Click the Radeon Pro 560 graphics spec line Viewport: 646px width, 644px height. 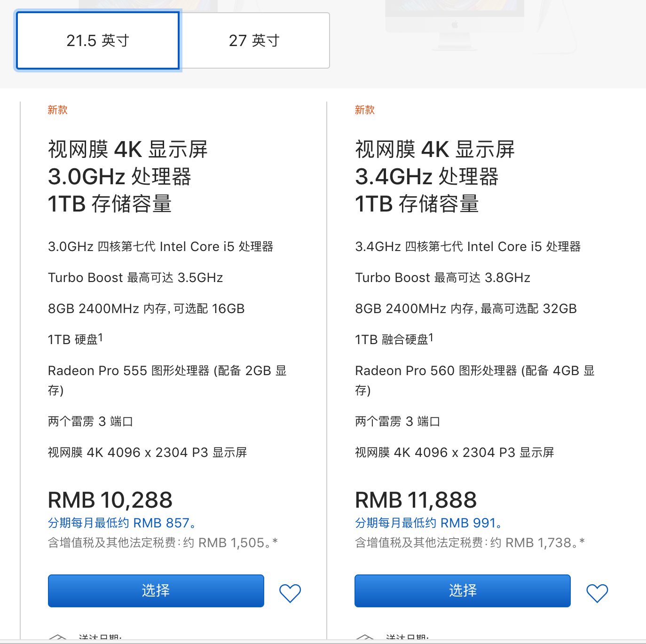tap(474, 371)
